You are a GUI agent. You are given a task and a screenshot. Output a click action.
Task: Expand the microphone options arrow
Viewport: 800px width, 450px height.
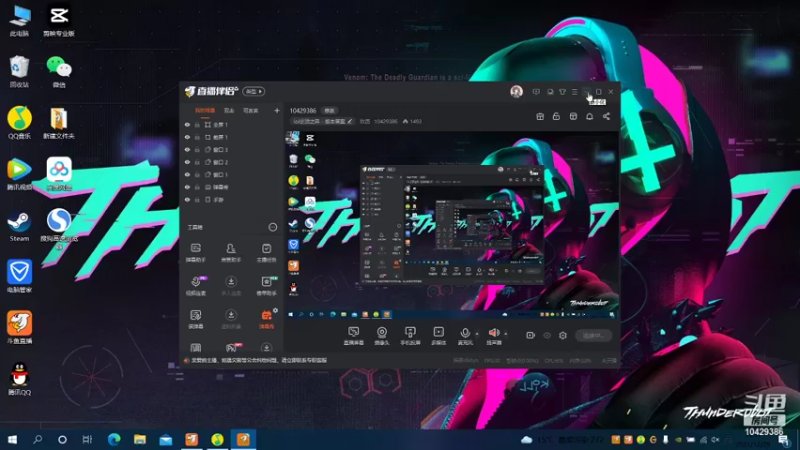click(x=477, y=334)
